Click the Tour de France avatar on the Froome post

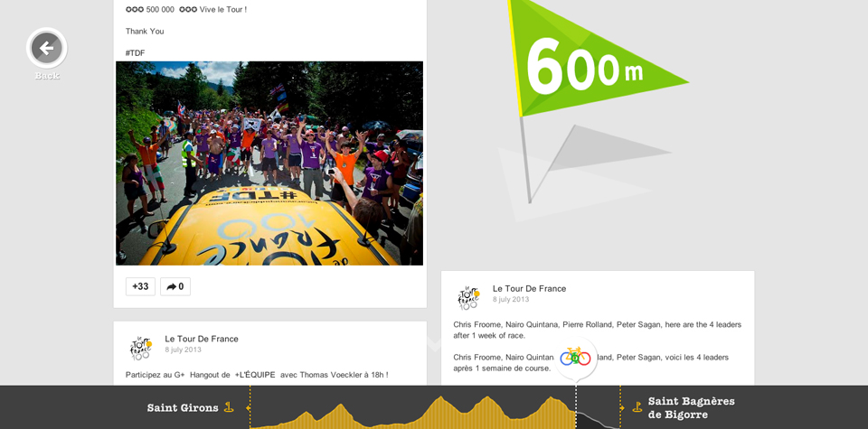tap(468, 297)
